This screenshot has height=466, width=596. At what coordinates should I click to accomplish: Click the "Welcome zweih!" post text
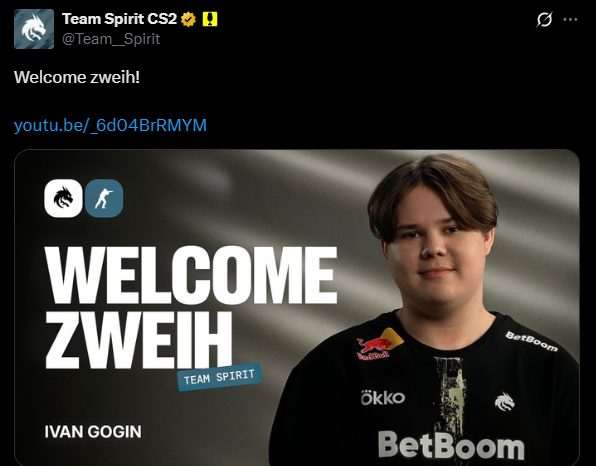(77, 77)
